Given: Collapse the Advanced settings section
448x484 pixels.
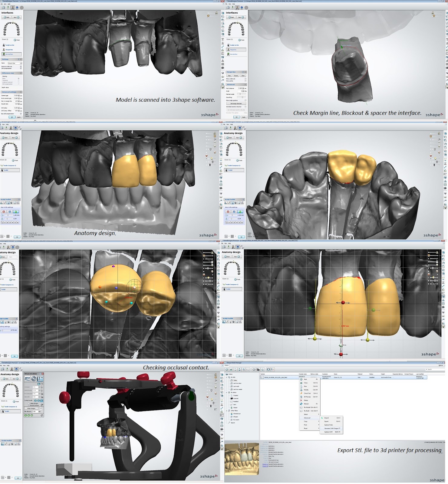Looking at the screenshot, I should pyautogui.click(x=21, y=92).
